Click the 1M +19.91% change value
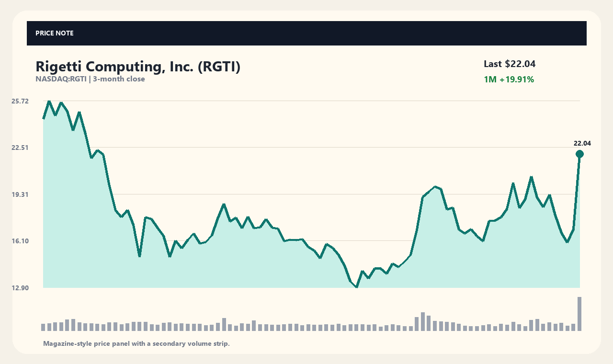The height and width of the screenshot is (364, 613). 509,80
